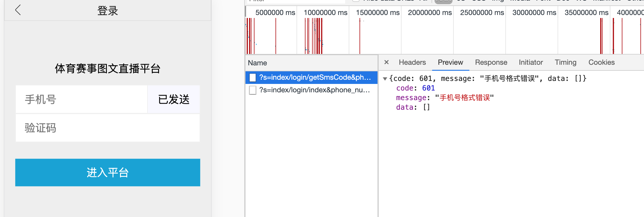Collapse the JSON response object triangle

385,79
